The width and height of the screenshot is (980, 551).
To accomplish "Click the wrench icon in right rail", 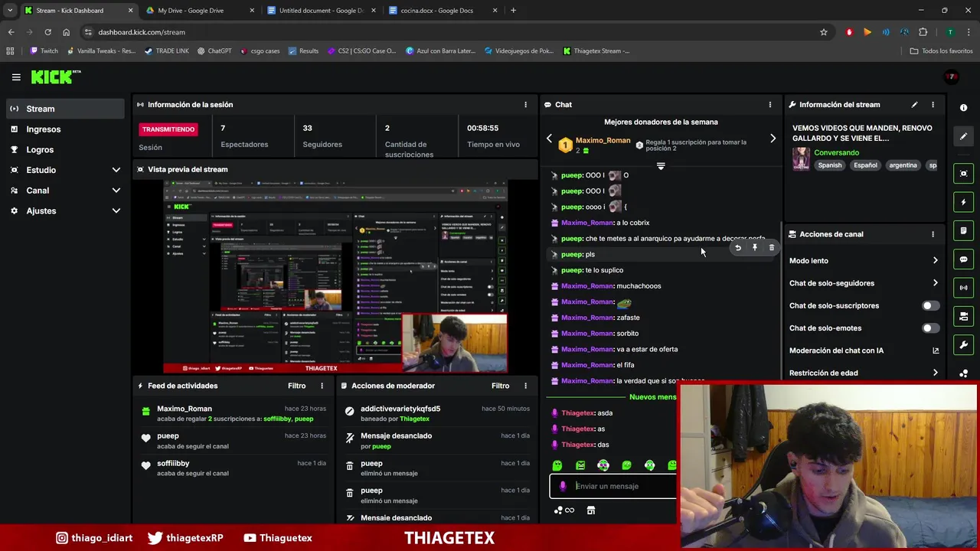I will click(x=963, y=344).
